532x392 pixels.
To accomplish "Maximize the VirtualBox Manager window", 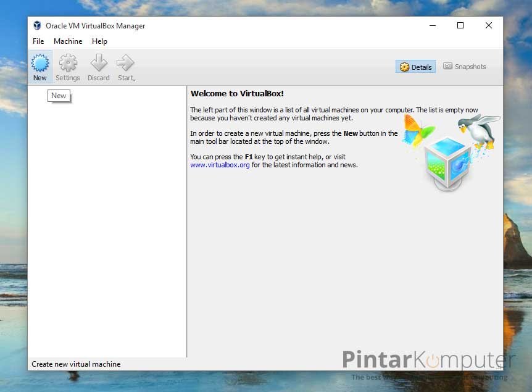I will (x=460, y=25).
